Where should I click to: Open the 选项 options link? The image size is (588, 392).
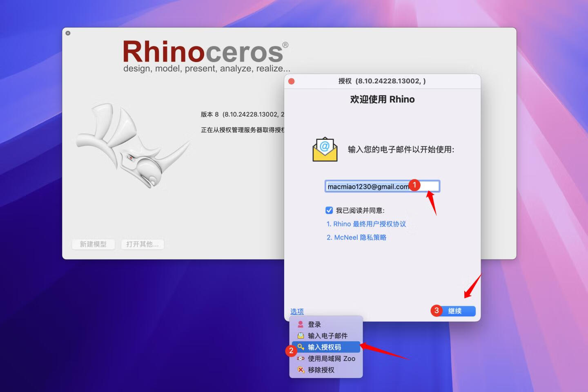(x=297, y=311)
